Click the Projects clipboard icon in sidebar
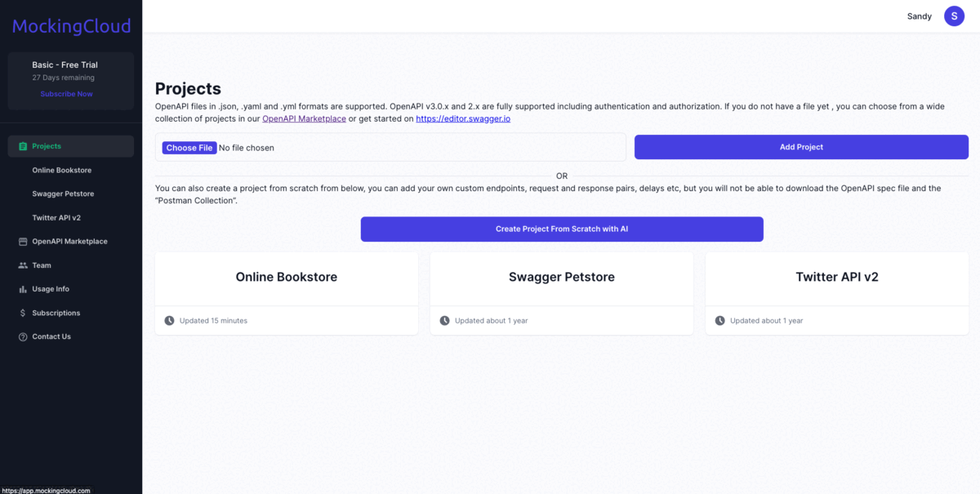 pos(23,146)
